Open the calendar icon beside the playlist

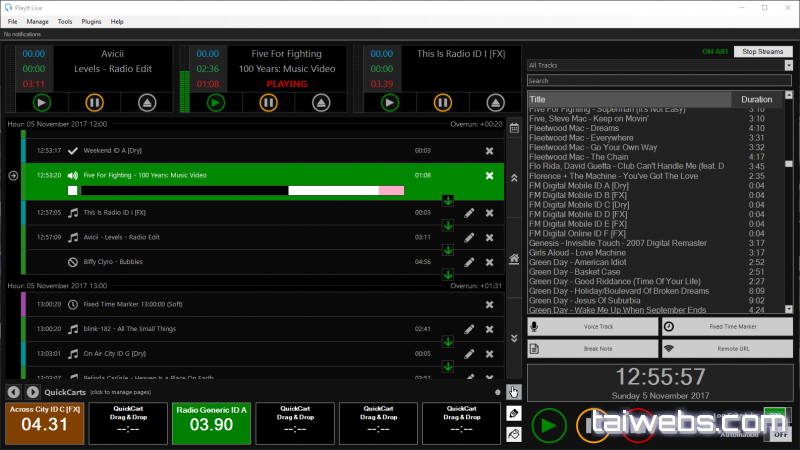click(x=514, y=128)
